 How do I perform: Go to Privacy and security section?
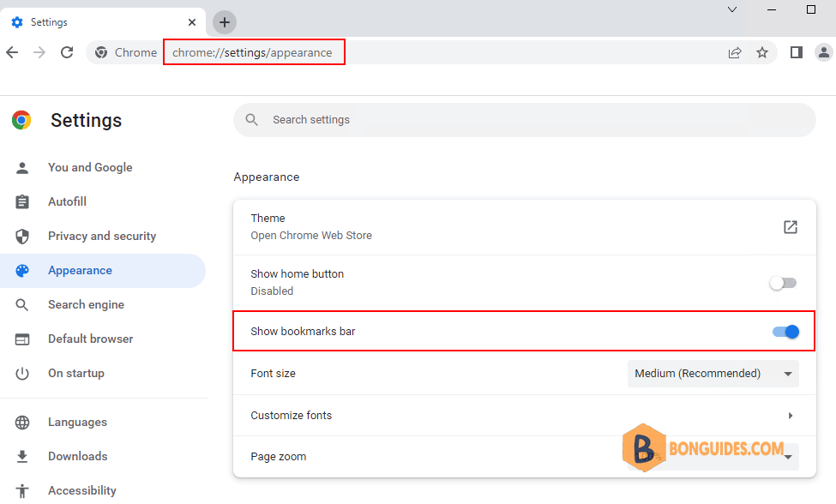[x=102, y=236]
